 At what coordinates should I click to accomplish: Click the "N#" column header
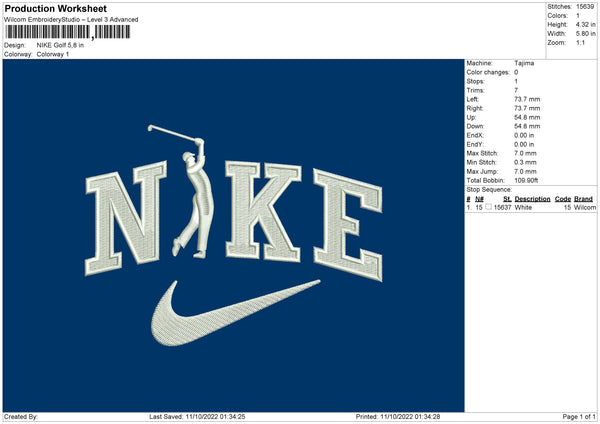click(479, 199)
